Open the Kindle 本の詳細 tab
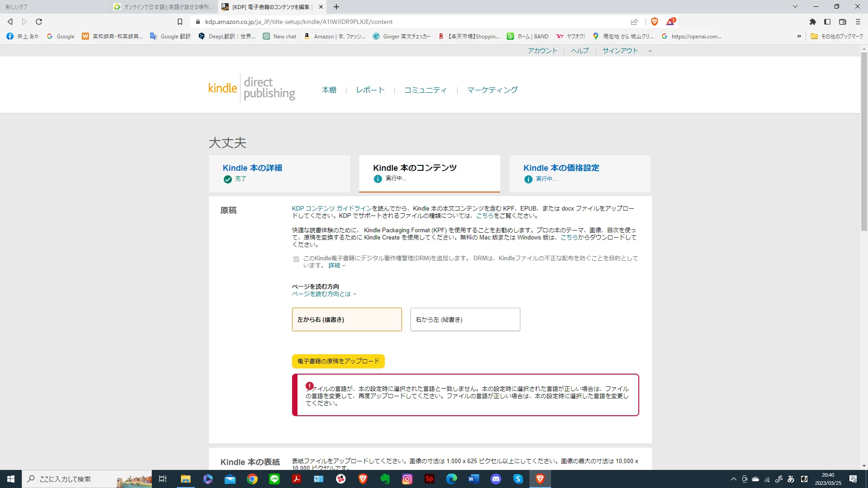This screenshot has width=868, height=488. [x=252, y=168]
